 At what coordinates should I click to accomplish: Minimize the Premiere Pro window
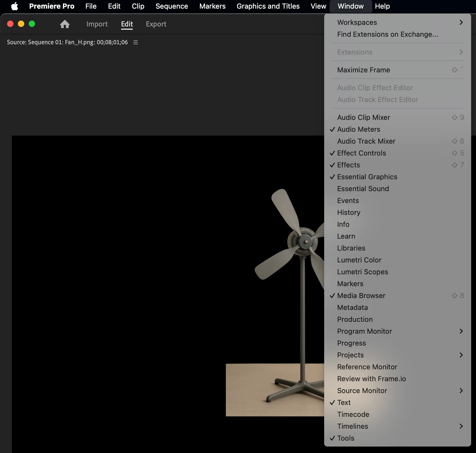pos(21,24)
